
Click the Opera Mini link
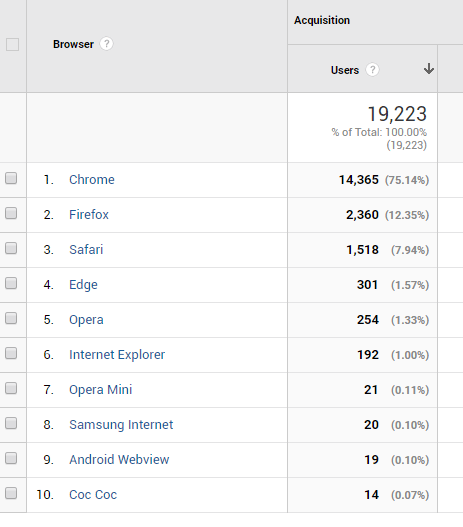100,390
